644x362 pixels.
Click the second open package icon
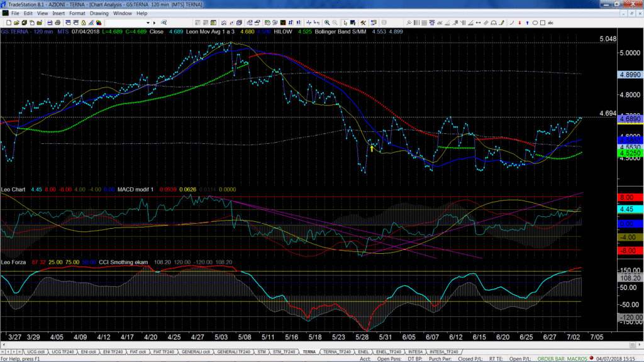pos(40,23)
